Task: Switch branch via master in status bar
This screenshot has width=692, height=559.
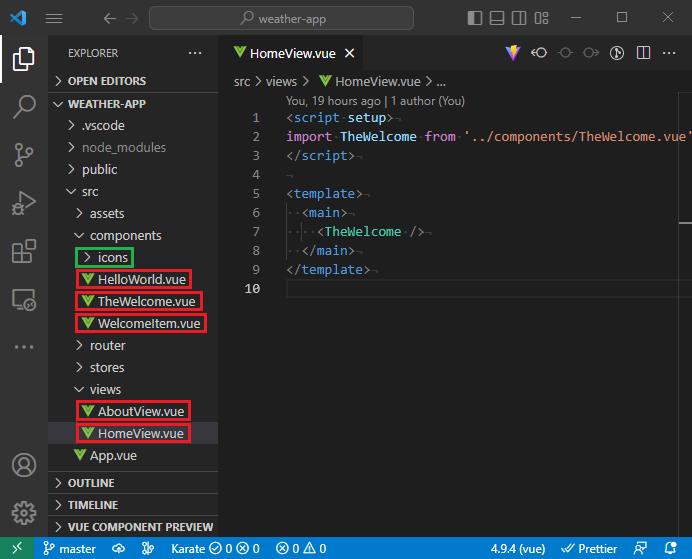Action: tap(69, 549)
